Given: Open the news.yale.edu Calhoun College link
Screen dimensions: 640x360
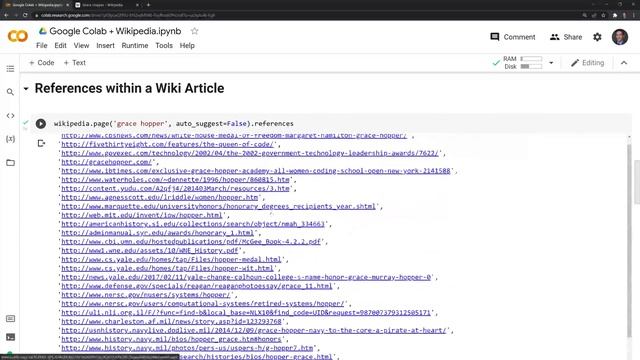Looking at the screenshot, I should [x=246, y=277].
